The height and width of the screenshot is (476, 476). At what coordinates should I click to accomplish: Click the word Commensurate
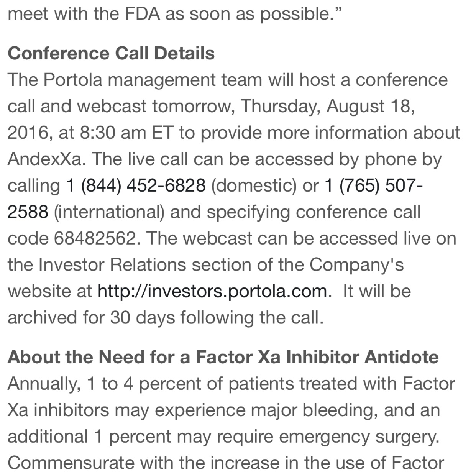pos(71,463)
